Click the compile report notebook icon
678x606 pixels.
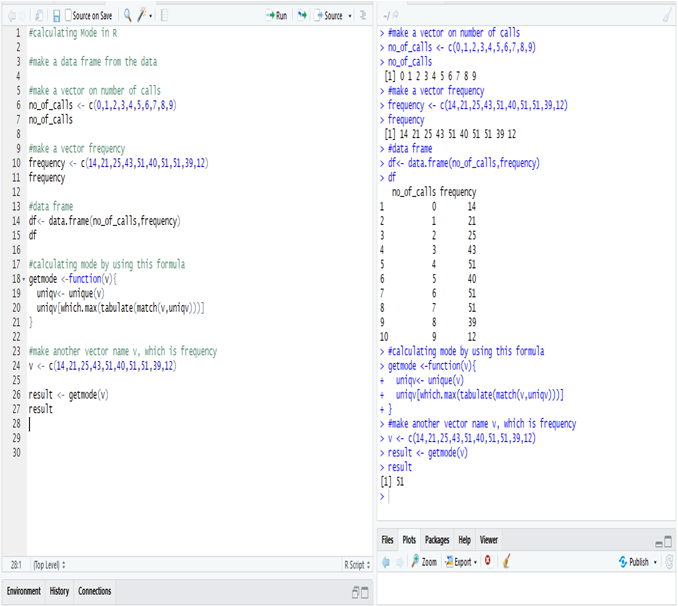pos(165,16)
